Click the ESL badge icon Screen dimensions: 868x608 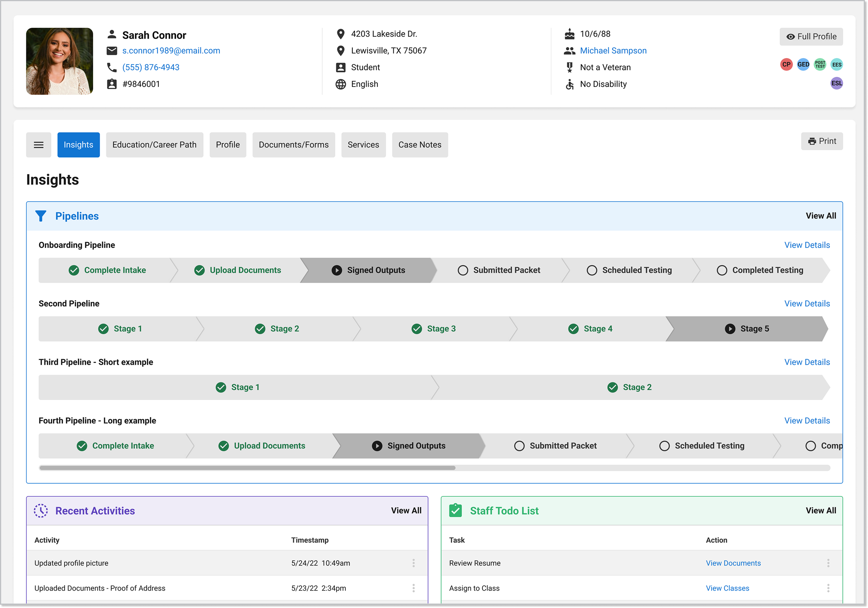tap(837, 83)
